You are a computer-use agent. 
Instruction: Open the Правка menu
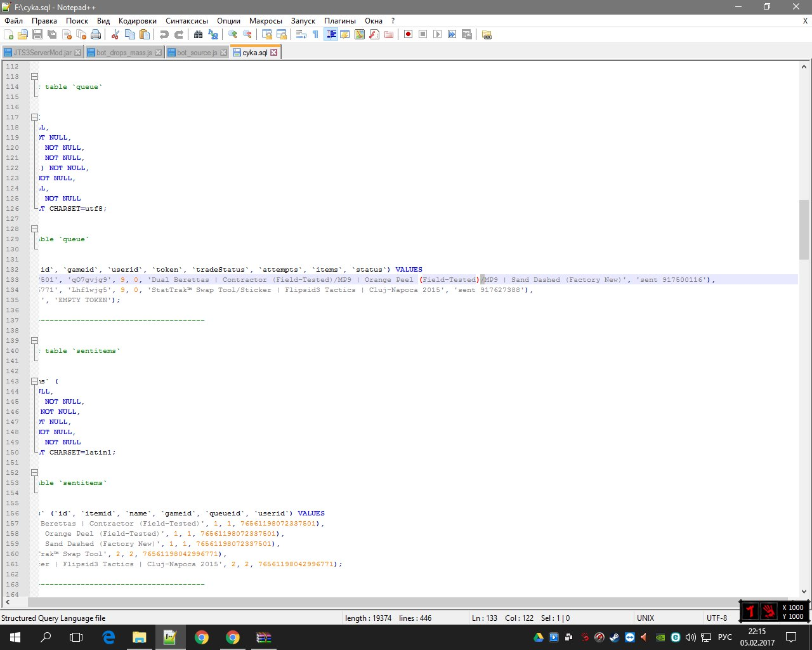(x=44, y=21)
